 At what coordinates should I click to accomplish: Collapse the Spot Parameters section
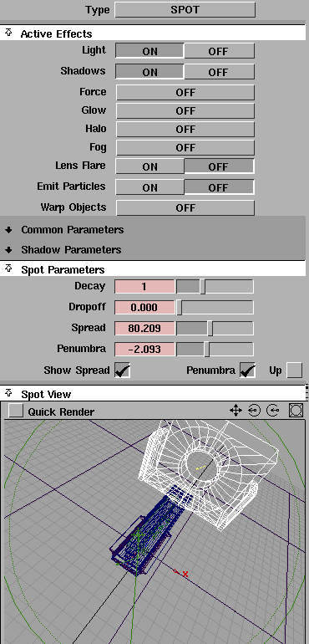coord(8,269)
